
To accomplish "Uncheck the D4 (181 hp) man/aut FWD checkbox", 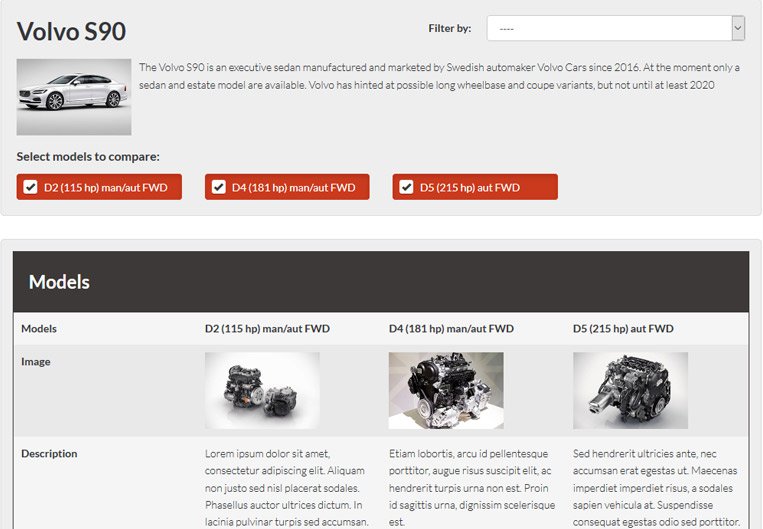I will 218,187.
